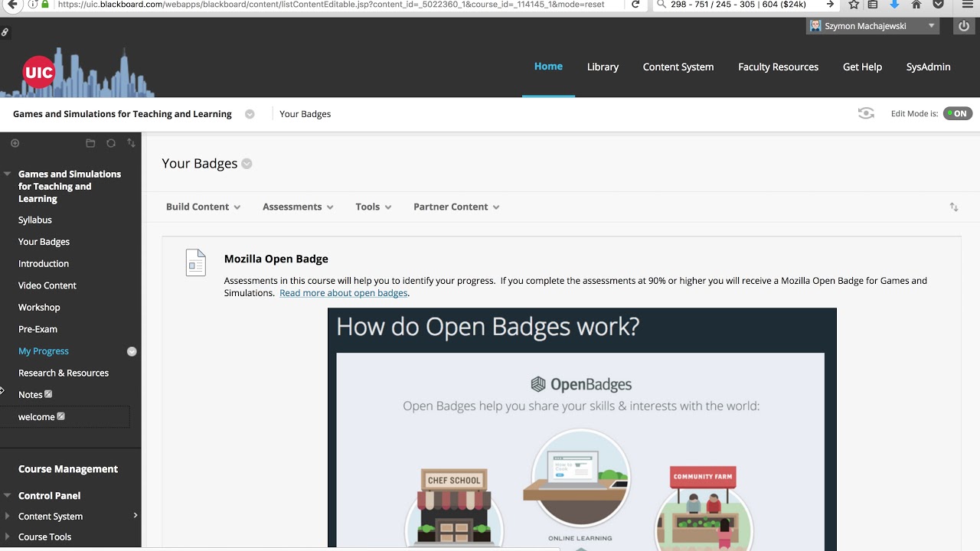Open the Pre-Exam menu link
Image resolution: width=980 pixels, height=551 pixels.
[38, 329]
